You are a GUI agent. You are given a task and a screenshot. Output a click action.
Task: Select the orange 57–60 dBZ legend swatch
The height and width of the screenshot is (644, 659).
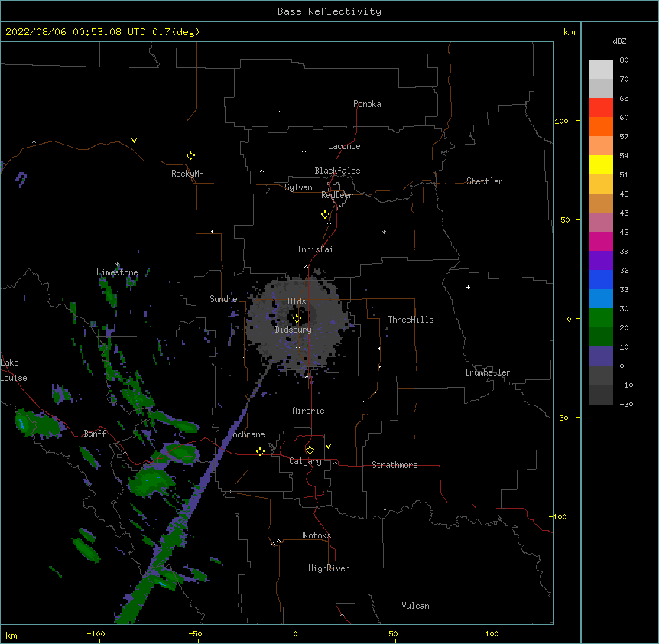click(x=601, y=126)
